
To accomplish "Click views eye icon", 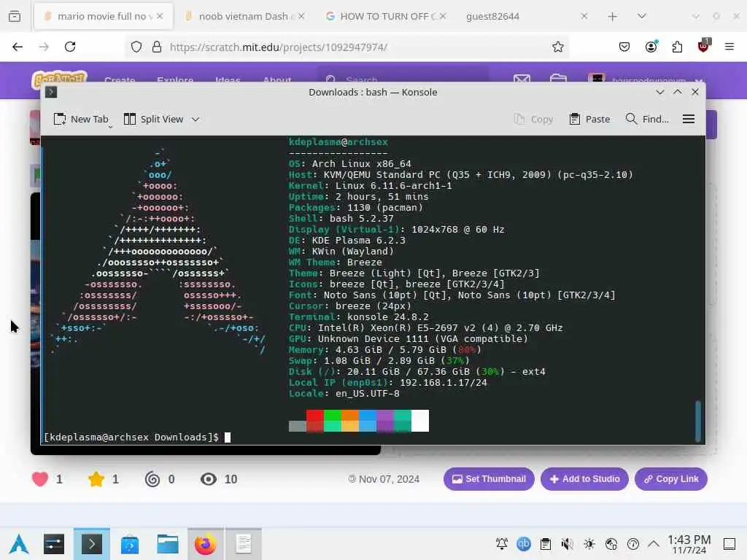I will point(208,479).
